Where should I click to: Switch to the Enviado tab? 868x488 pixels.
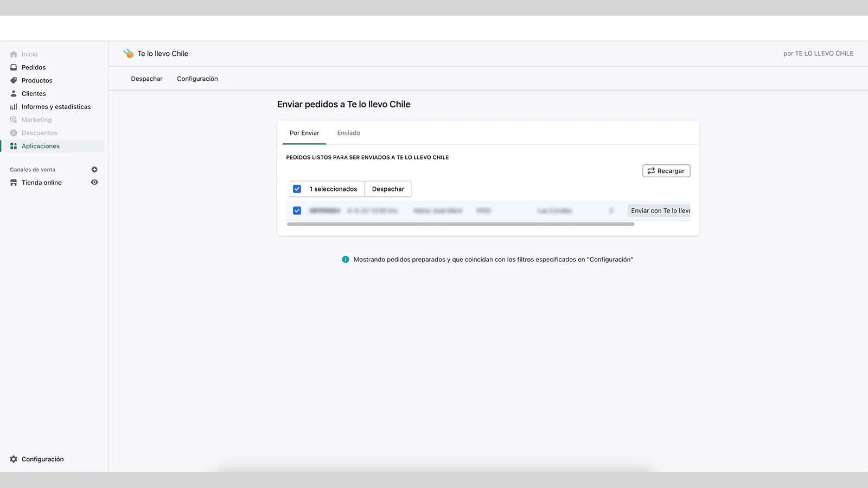click(x=348, y=133)
